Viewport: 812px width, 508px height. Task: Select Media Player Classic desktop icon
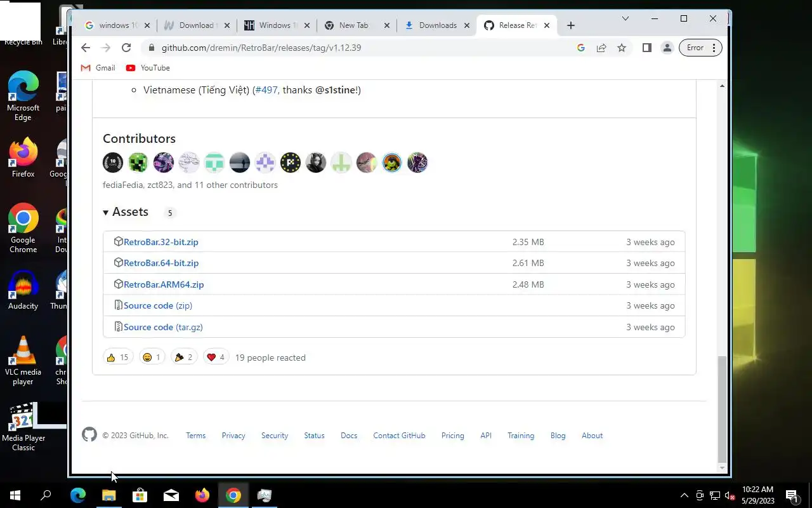[23, 427]
